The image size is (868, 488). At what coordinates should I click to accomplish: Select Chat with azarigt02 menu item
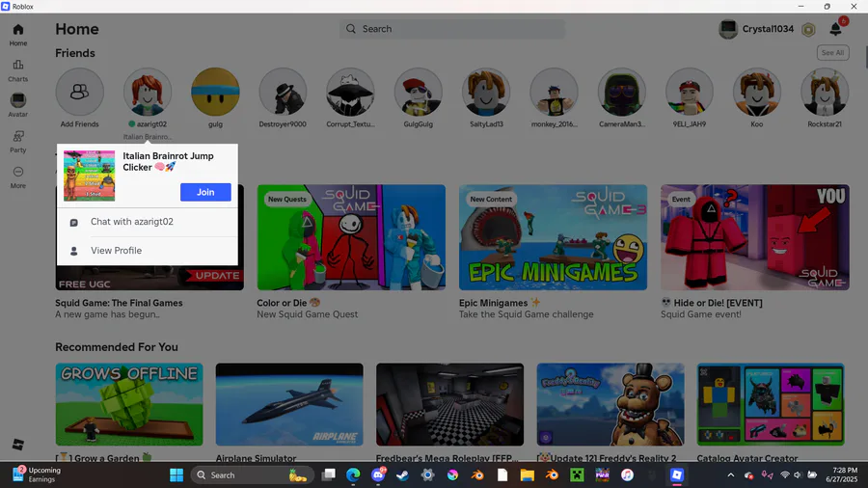pos(148,222)
